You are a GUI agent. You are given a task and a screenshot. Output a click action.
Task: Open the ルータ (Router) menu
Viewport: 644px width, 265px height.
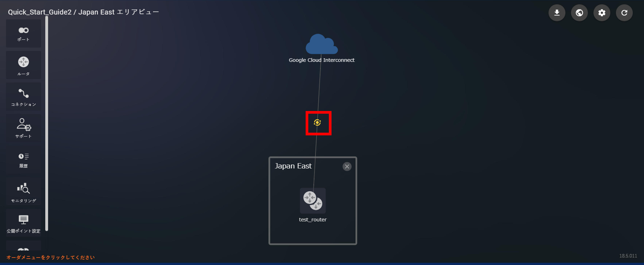point(24,65)
